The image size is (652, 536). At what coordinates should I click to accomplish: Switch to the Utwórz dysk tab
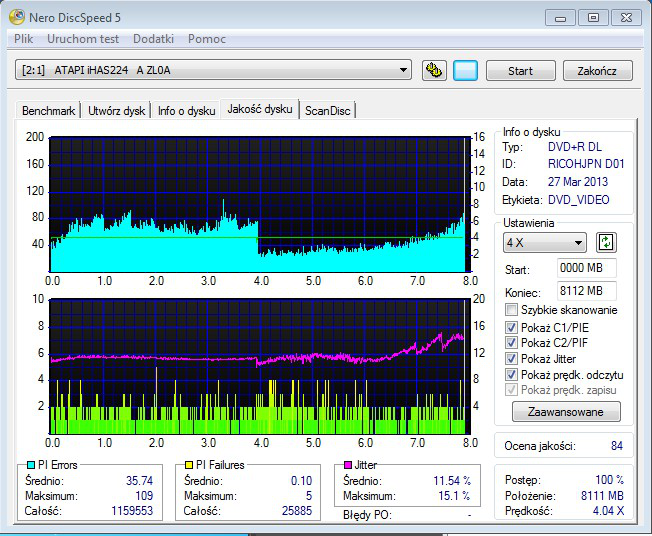116,111
